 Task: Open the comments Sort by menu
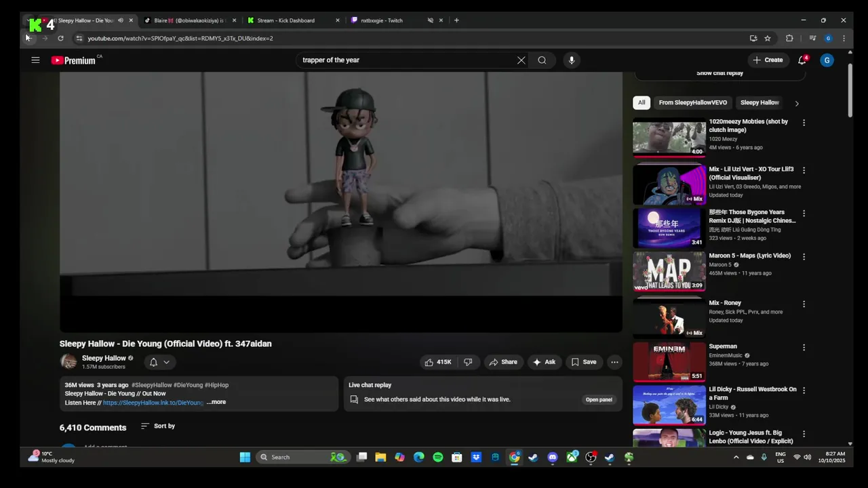click(158, 426)
